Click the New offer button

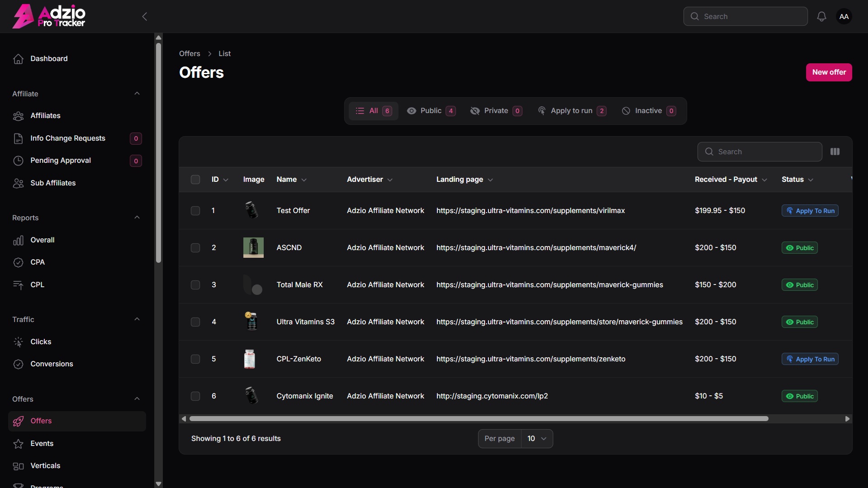[829, 72]
